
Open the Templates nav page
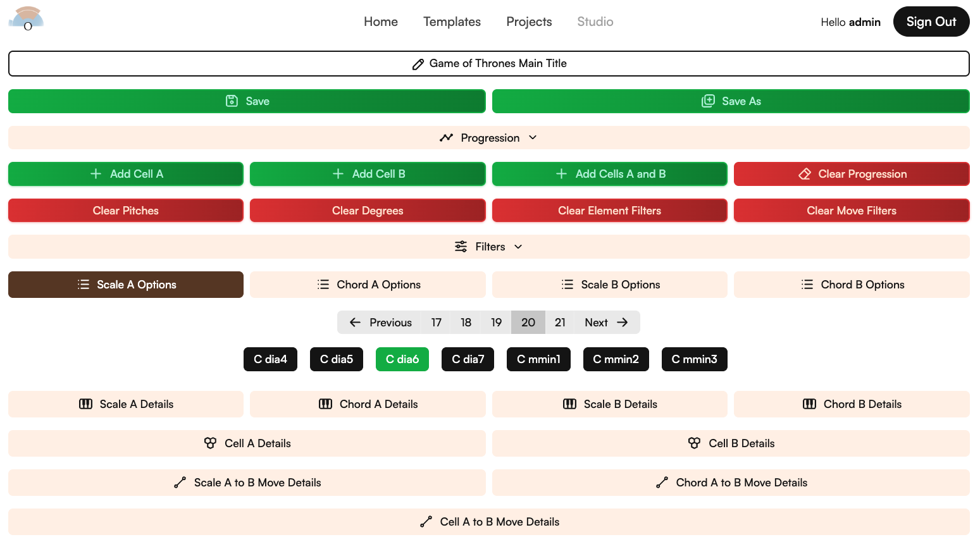(x=452, y=22)
